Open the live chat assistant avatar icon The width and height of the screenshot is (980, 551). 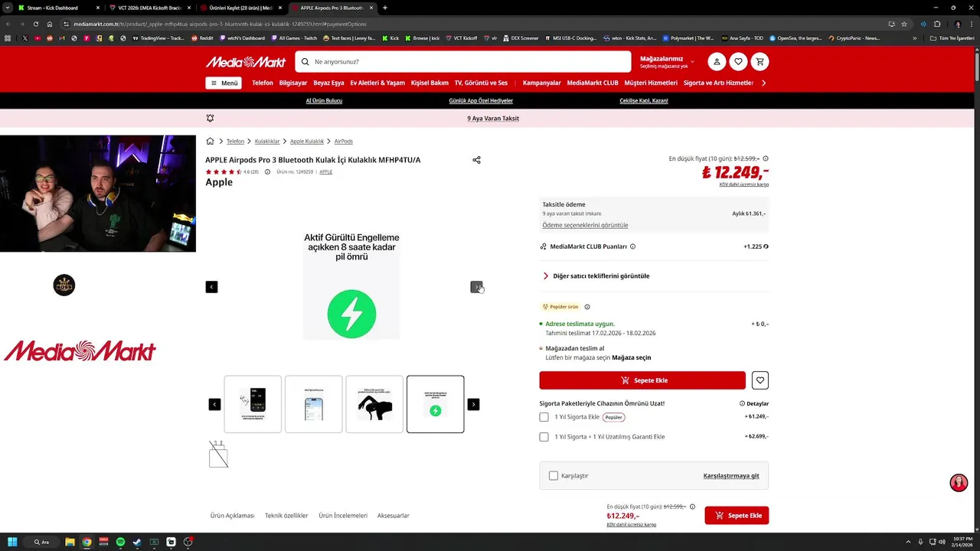[959, 483]
